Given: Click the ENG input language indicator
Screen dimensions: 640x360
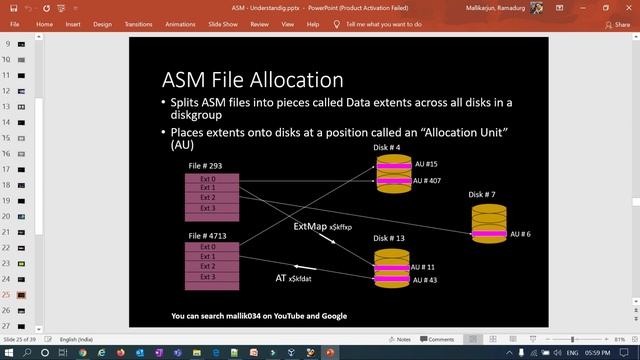Looking at the screenshot, I should [x=572, y=353].
